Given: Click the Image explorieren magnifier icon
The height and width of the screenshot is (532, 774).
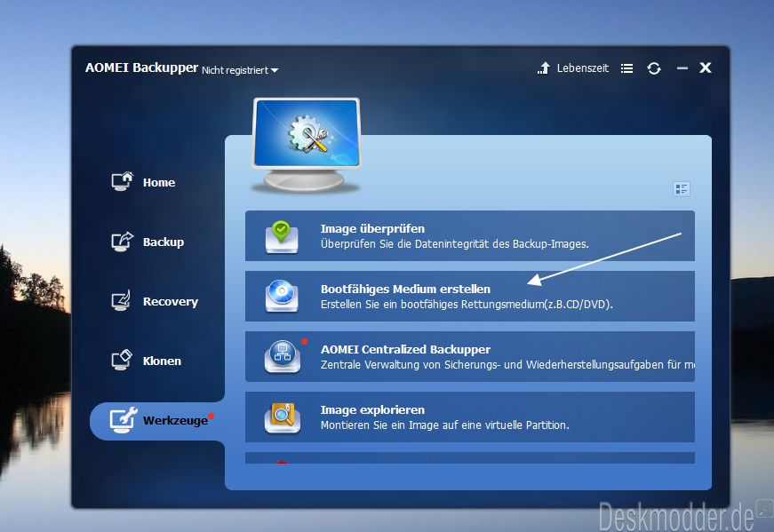Looking at the screenshot, I should [x=283, y=417].
